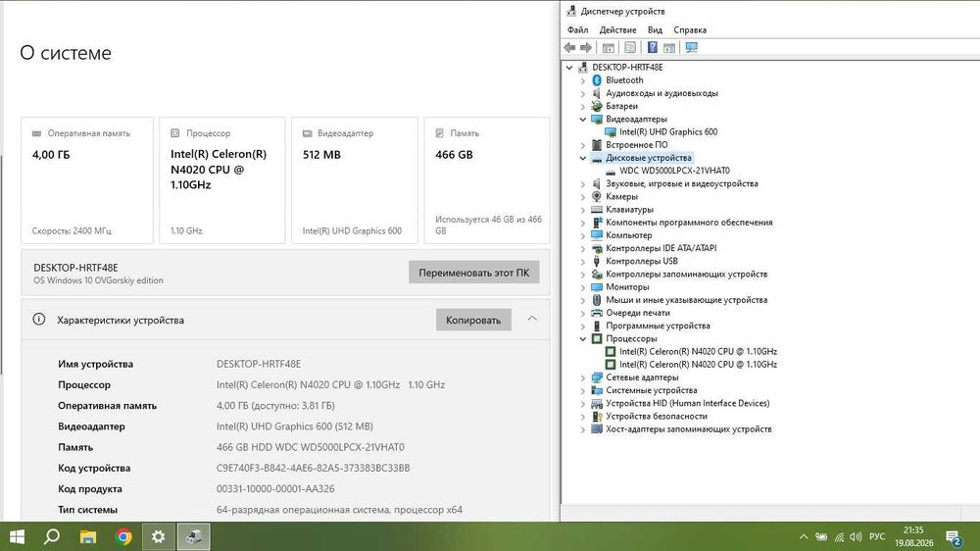Click the Сетевые адаптеры network icon
The height and width of the screenshot is (551, 980).
[x=596, y=377]
